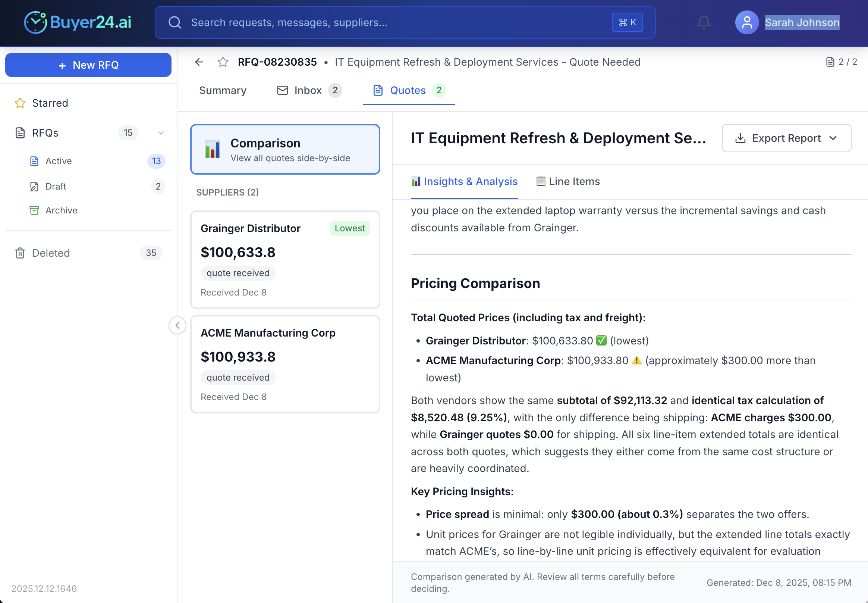The image size is (868, 603).
Task: Open the Starred section via its star icon
Action: pos(20,103)
